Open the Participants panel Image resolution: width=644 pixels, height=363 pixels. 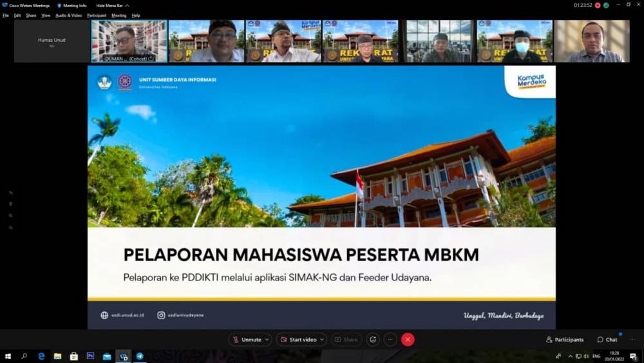tap(565, 339)
